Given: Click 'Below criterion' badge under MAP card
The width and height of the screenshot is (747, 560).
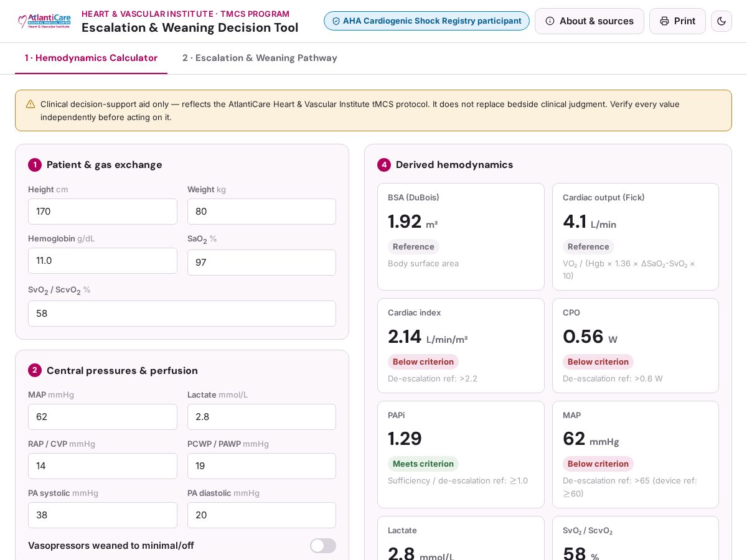Looking at the screenshot, I should 598,464.
